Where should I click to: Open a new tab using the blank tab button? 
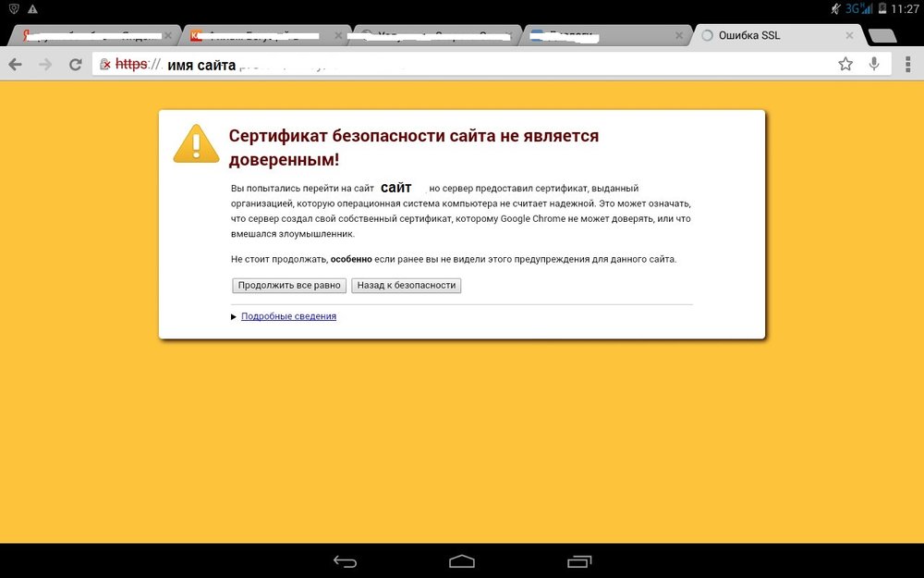(883, 36)
